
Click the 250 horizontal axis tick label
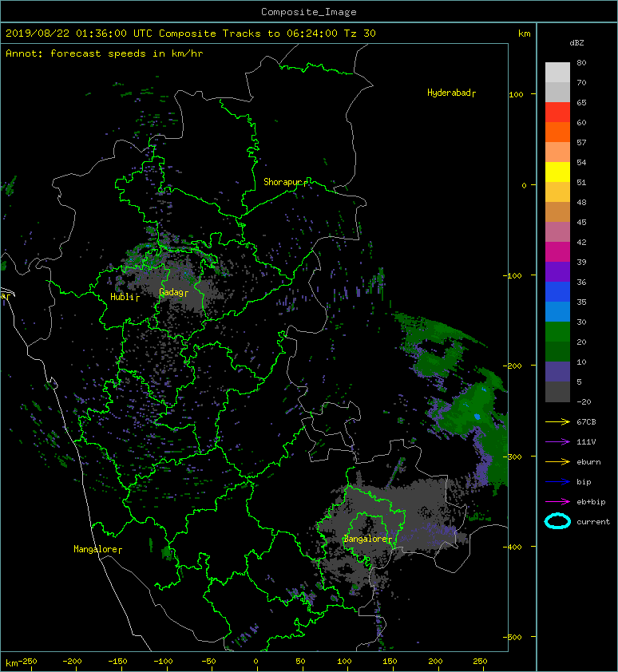click(481, 662)
